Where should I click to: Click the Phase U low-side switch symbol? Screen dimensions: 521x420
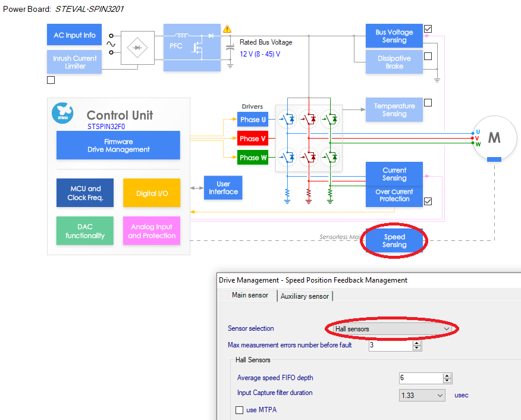288,157
